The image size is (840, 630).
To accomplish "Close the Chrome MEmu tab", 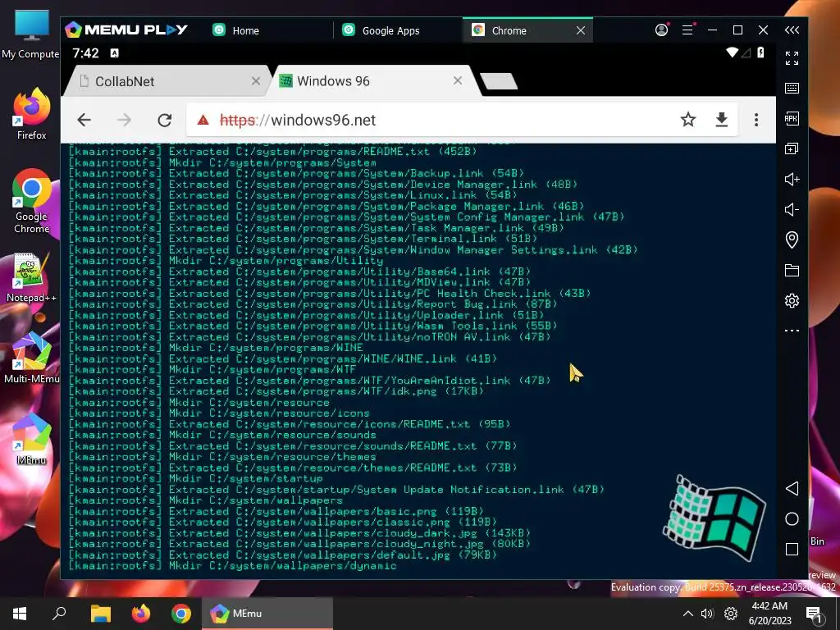I will pyautogui.click(x=581, y=30).
